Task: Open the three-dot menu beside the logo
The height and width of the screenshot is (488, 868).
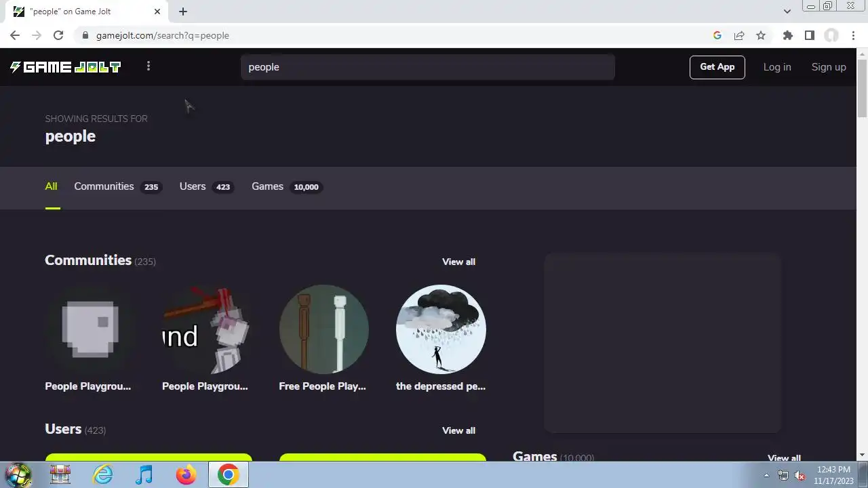Action: click(x=149, y=66)
